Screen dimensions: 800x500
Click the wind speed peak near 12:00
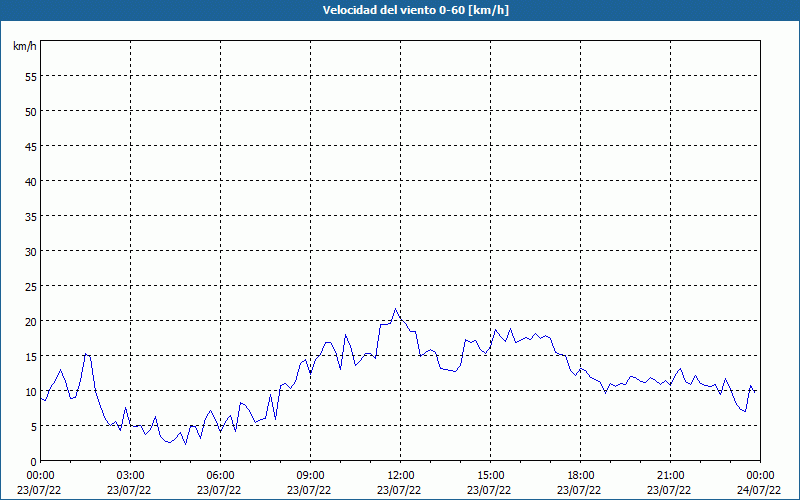click(x=395, y=309)
